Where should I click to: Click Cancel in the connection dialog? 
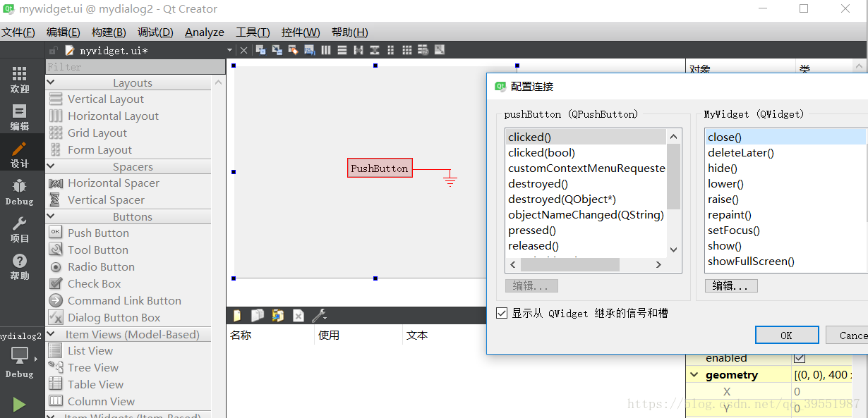847,335
